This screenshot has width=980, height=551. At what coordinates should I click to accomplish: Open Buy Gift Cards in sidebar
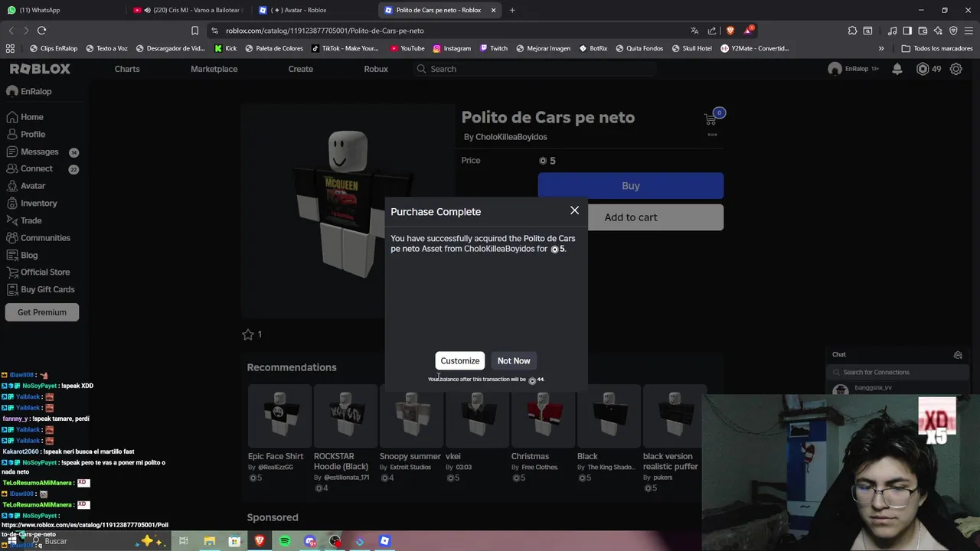(46, 289)
